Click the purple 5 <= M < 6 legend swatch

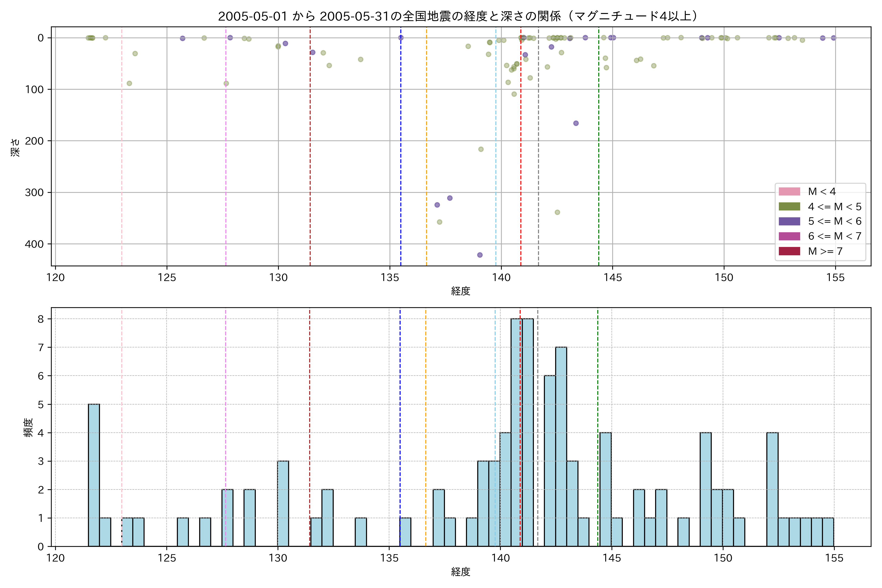[789, 221]
